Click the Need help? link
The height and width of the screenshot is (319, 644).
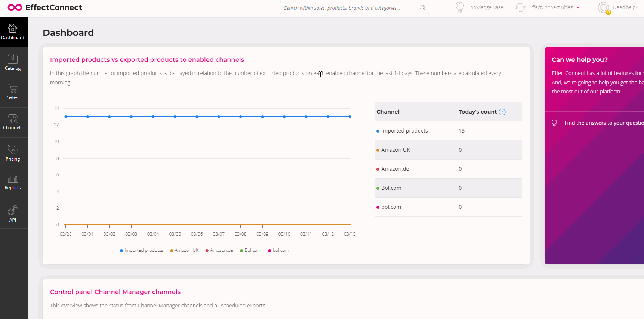point(625,7)
